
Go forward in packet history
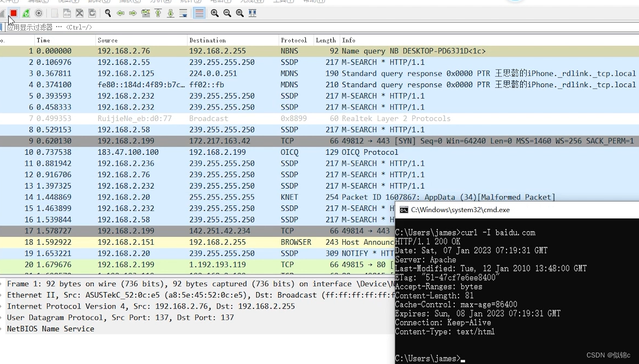coord(133,14)
